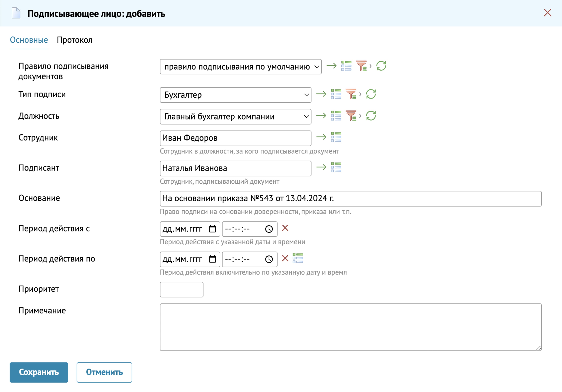Click the Приоритет input box

point(182,289)
